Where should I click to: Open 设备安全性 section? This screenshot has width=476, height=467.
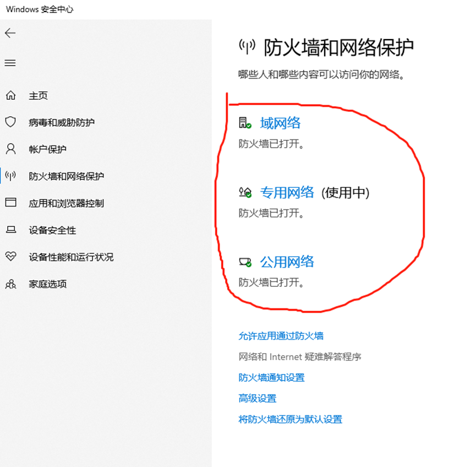[x=52, y=230]
